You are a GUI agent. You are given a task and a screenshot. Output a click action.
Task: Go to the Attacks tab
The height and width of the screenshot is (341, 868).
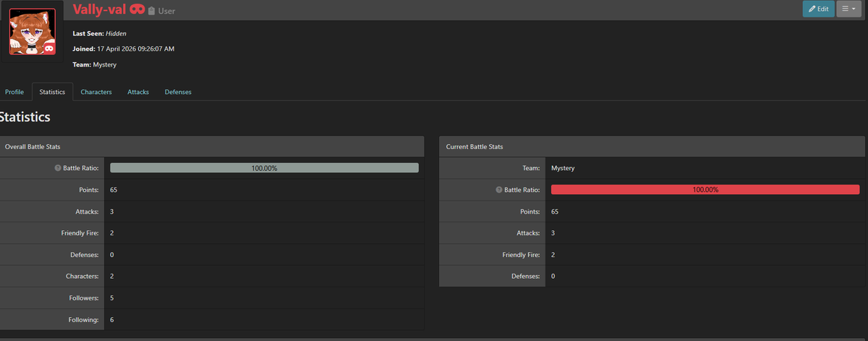138,92
